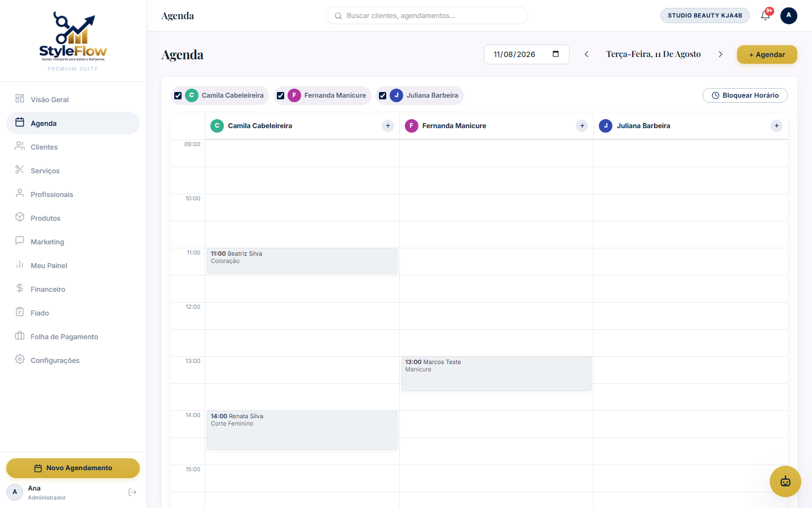Viewport: 812px width, 508px height.
Task: Click STUDIO BEAUTY KJA4B badge
Action: pos(705,15)
